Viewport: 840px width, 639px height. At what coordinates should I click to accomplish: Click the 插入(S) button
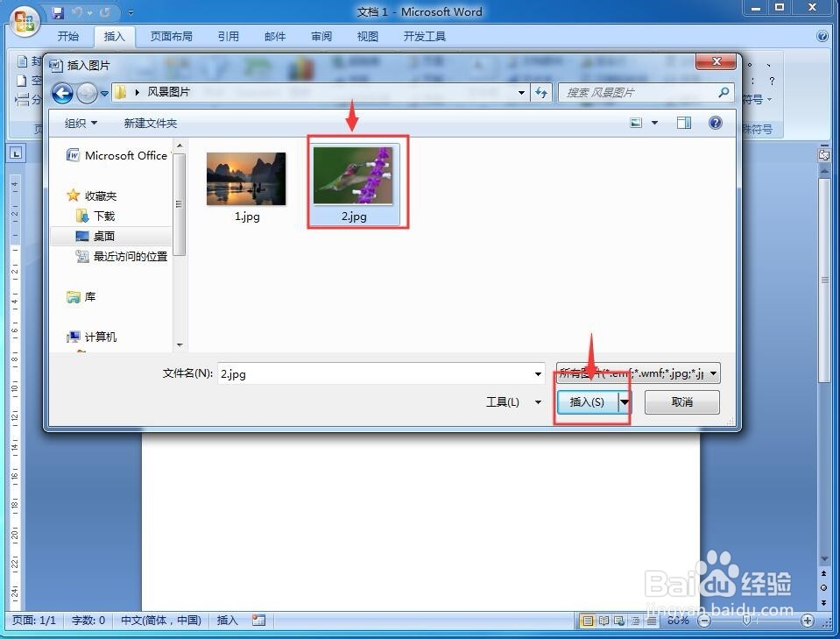tap(587, 402)
